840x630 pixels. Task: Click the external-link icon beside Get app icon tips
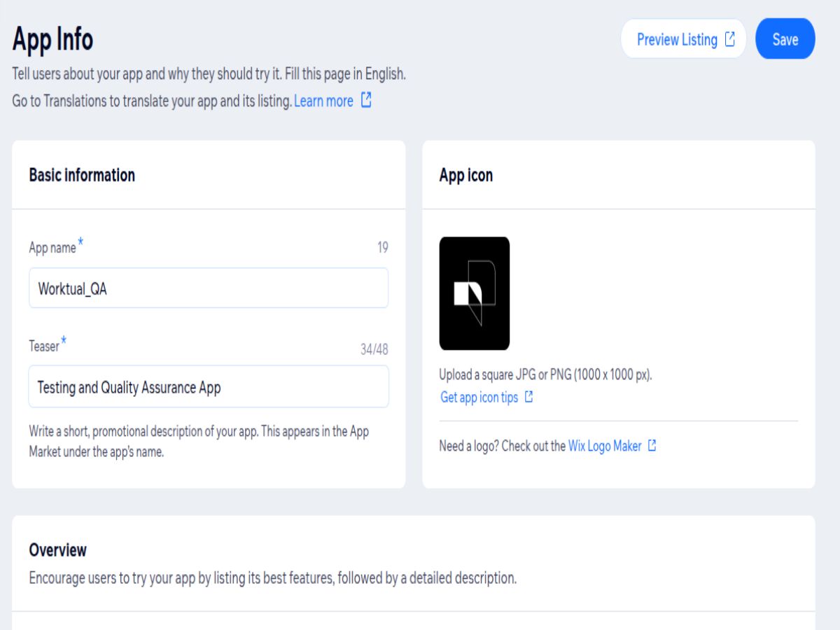[529, 397]
